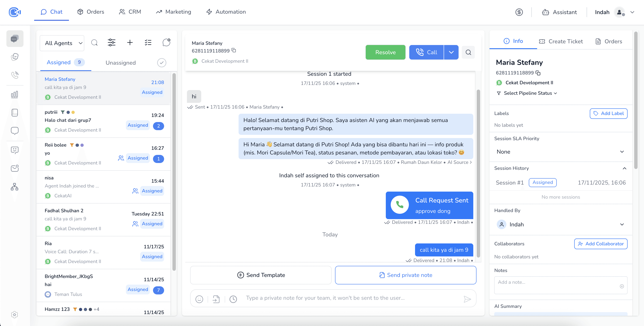Click the billing dollar icon in top bar
644x326 pixels.
pos(519,12)
